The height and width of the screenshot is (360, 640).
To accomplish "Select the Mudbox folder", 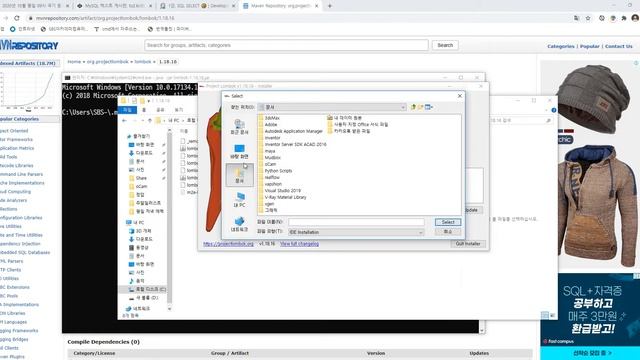I will click(x=269, y=158).
